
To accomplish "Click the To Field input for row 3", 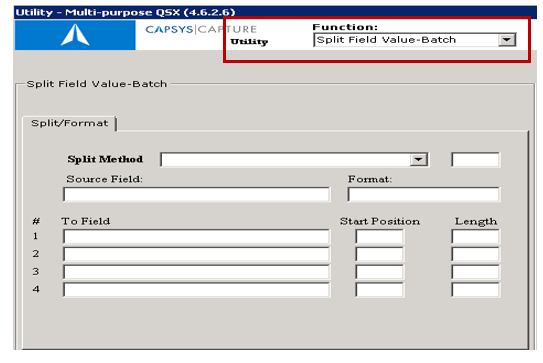I will pyautogui.click(x=196, y=272).
